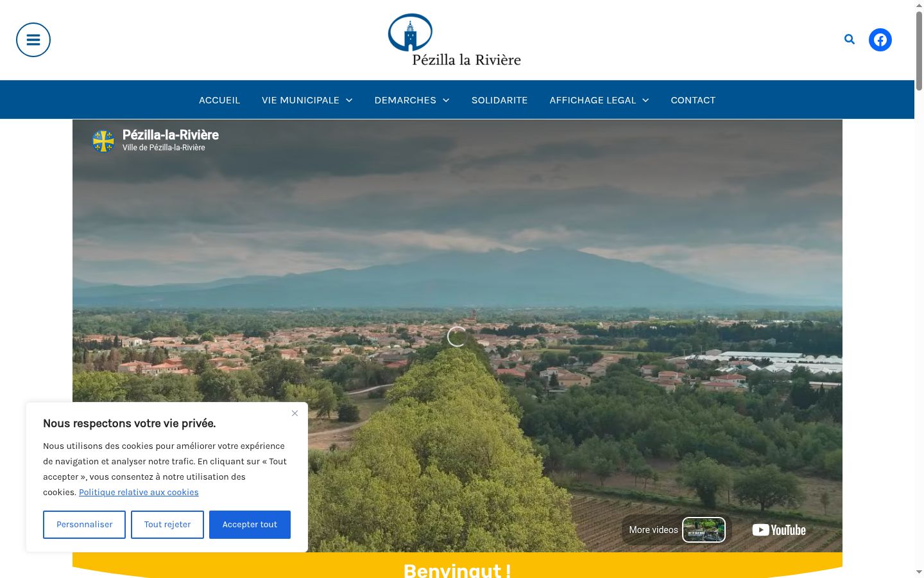
Task: Expand the AFFICHAGE LEGAL chevron
Action: [x=646, y=100]
